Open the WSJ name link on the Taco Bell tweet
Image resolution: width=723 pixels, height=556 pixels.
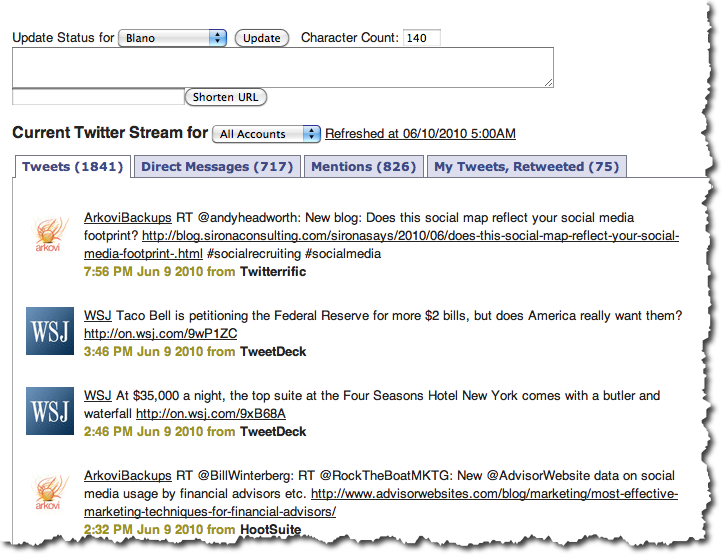(98, 316)
